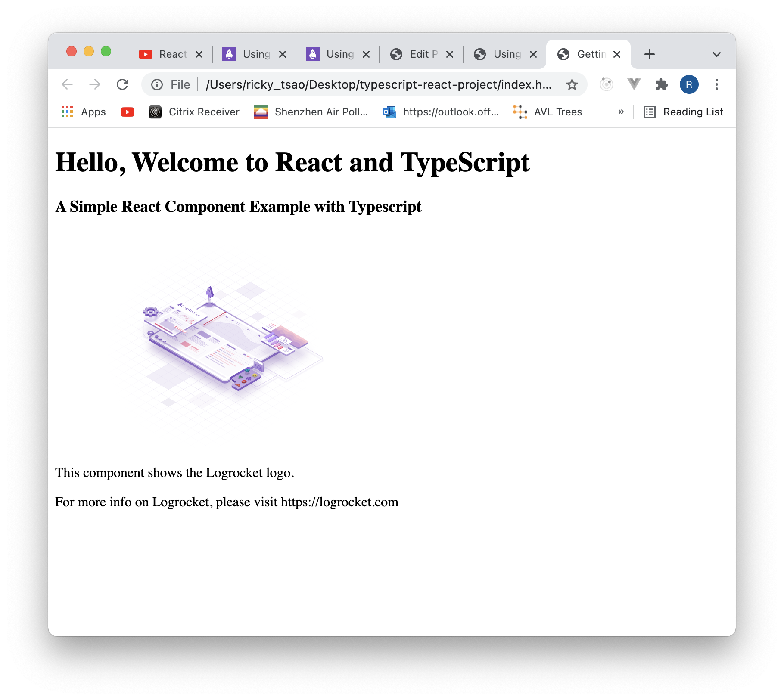Screen dimensions: 784x700
Task: Open the Chrome three-dot menu
Action: pyautogui.click(x=716, y=84)
